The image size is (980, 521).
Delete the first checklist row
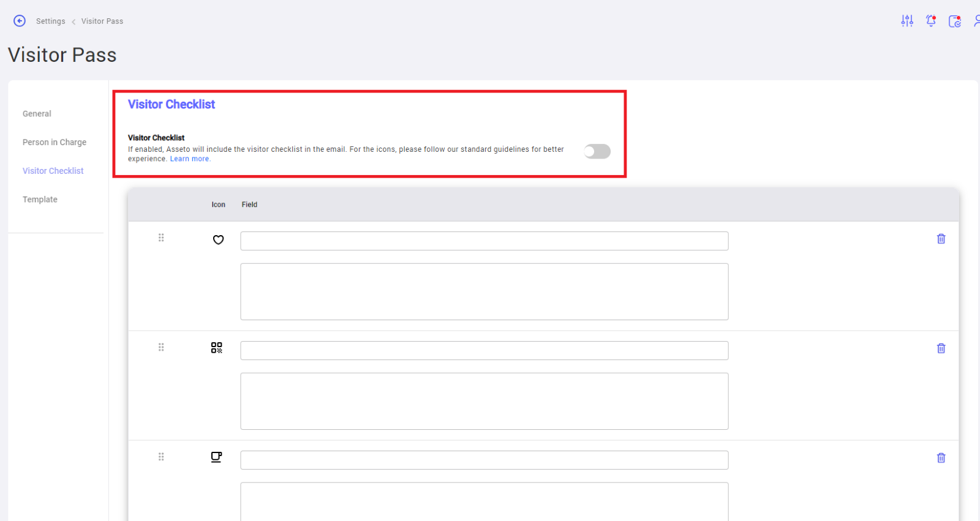(941, 239)
